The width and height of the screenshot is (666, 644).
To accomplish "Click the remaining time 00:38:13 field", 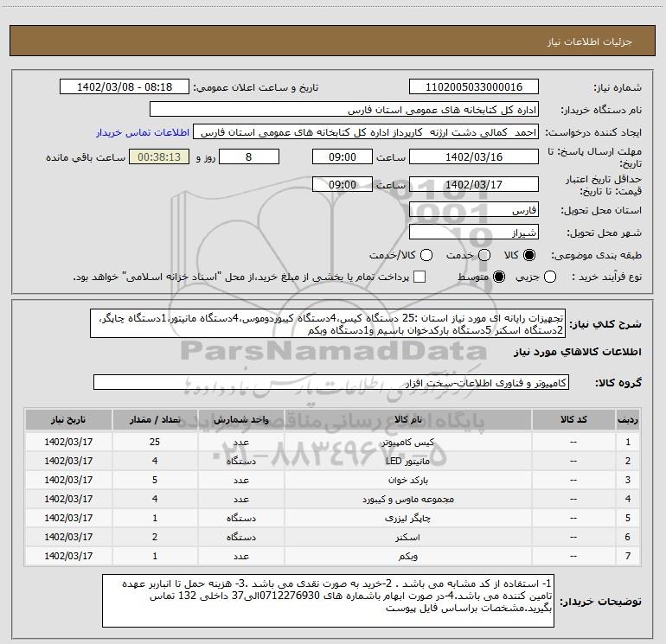I will click(x=159, y=156).
